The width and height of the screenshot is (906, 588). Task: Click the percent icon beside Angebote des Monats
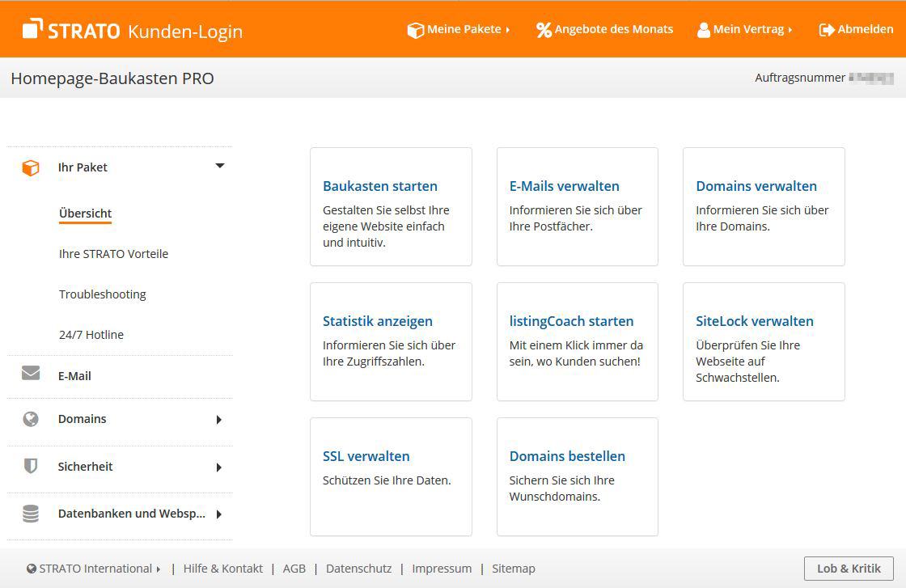[544, 30]
